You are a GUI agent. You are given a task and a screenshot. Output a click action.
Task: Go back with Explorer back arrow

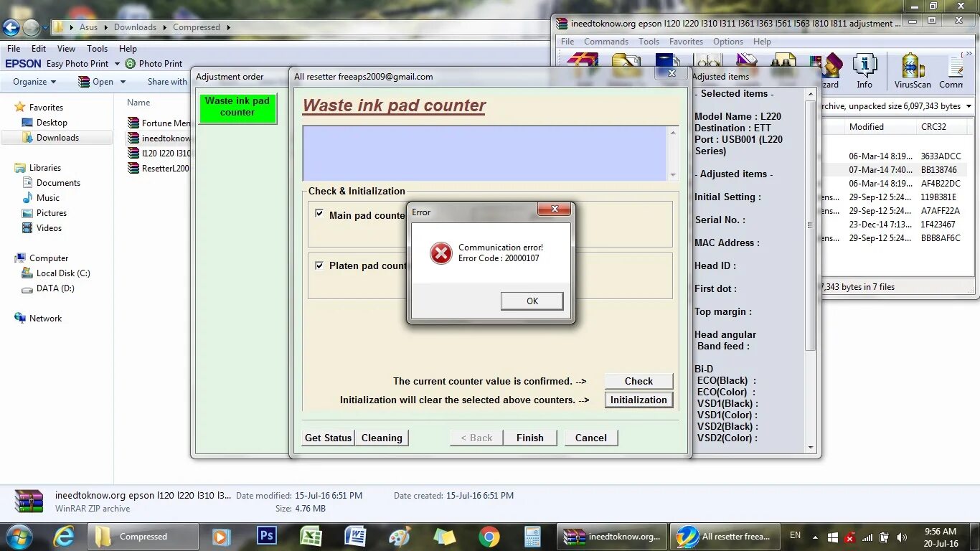[11, 28]
